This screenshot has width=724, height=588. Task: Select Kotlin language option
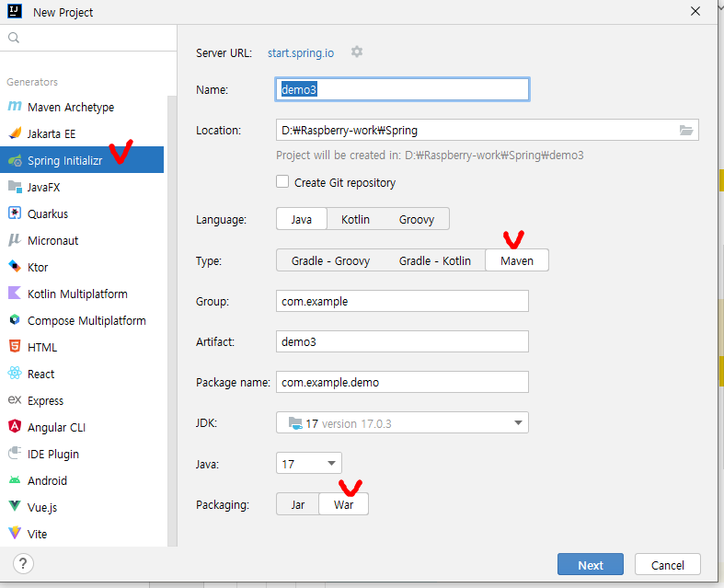point(355,219)
